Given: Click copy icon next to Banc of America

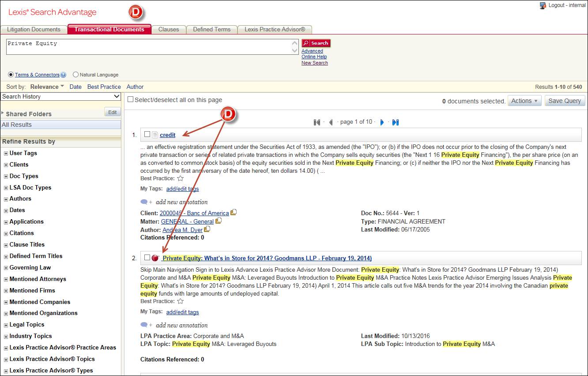Looking at the screenshot, I should coord(234,213).
